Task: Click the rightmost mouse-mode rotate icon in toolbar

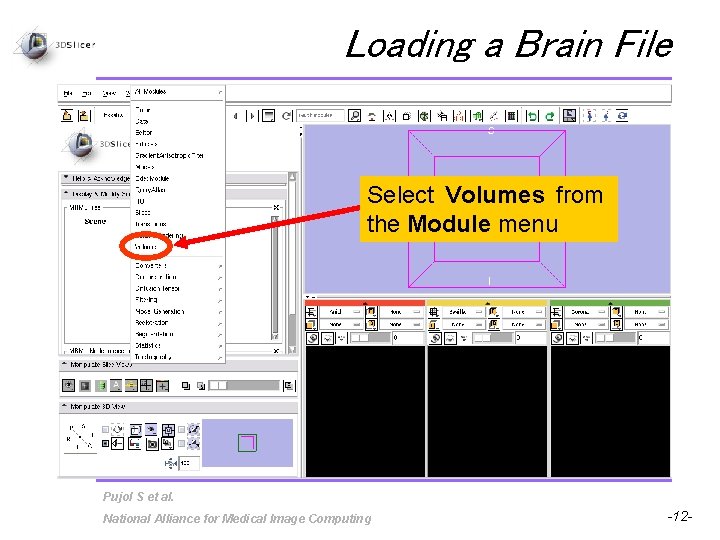Action: click(x=623, y=116)
